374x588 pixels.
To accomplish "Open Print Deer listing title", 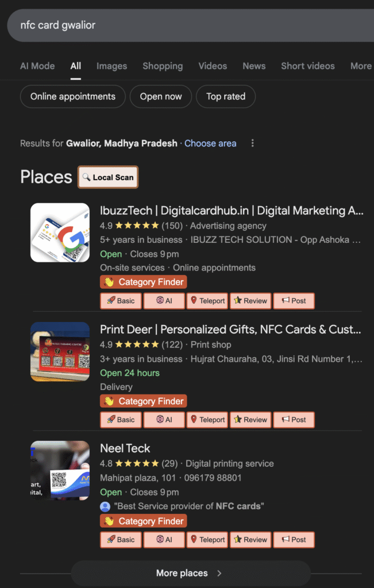I will click(x=230, y=330).
